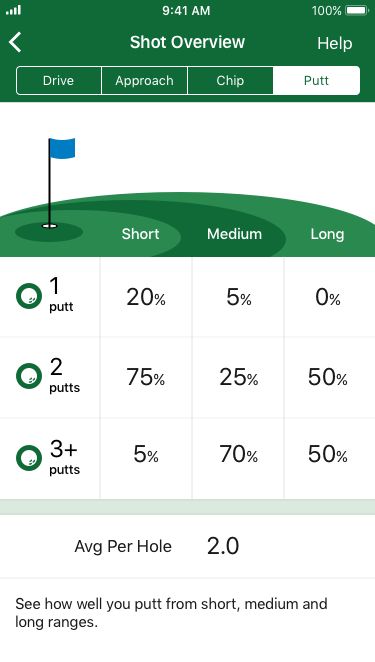Open the Help link

(x=334, y=43)
